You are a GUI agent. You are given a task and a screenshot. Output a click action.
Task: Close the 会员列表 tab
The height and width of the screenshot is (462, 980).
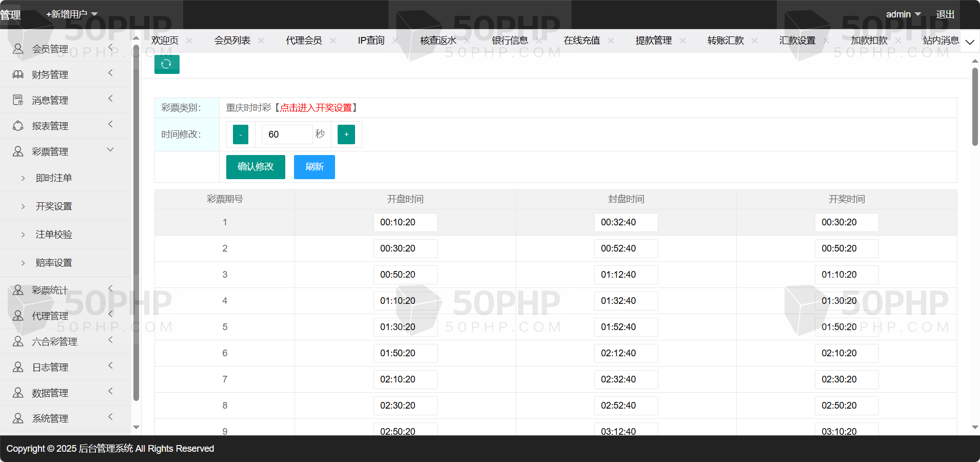point(261,41)
